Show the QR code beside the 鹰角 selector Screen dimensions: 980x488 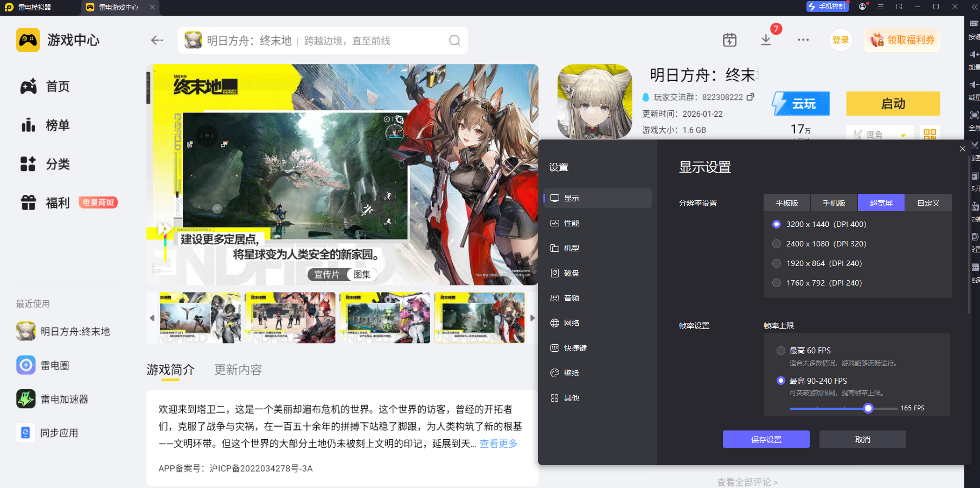pyautogui.click(x=930, y=134)
